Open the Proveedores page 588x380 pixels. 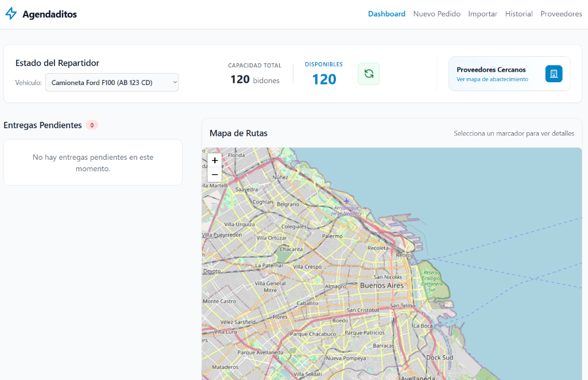(x=561, y=14)
